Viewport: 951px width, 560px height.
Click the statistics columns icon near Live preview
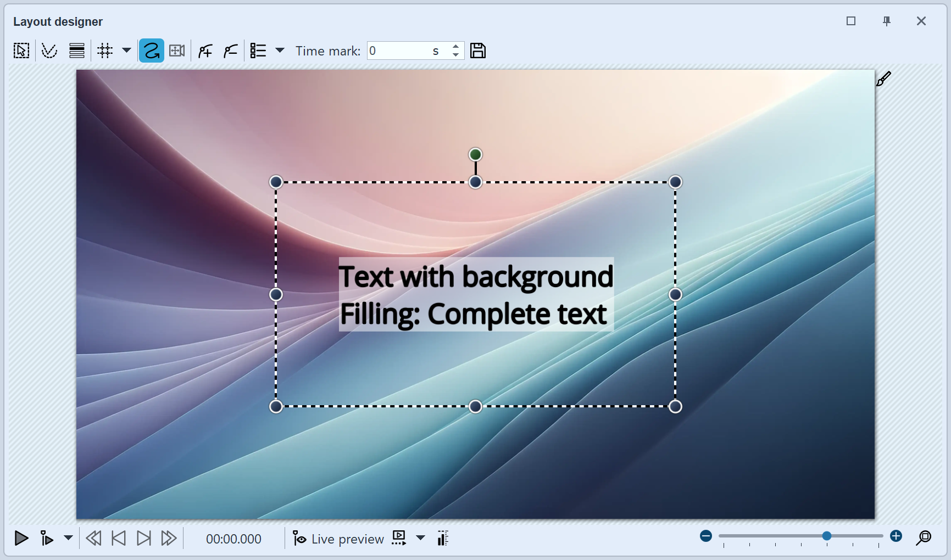coord(442,539)
